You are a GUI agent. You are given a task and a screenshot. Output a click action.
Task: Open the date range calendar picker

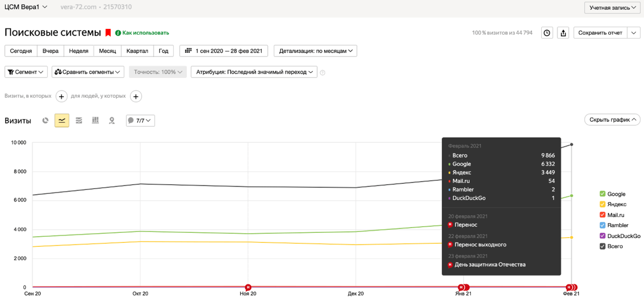(x=223, y=51)
